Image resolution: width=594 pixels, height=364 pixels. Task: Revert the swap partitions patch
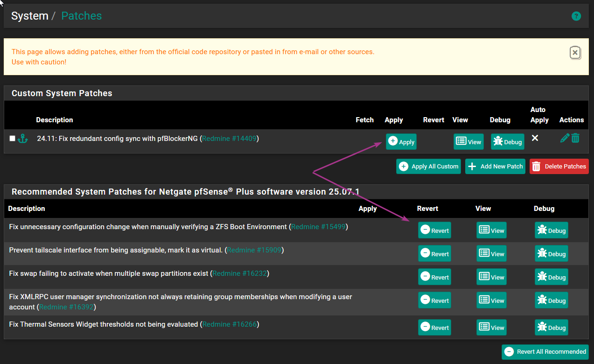tap(434, 277)
